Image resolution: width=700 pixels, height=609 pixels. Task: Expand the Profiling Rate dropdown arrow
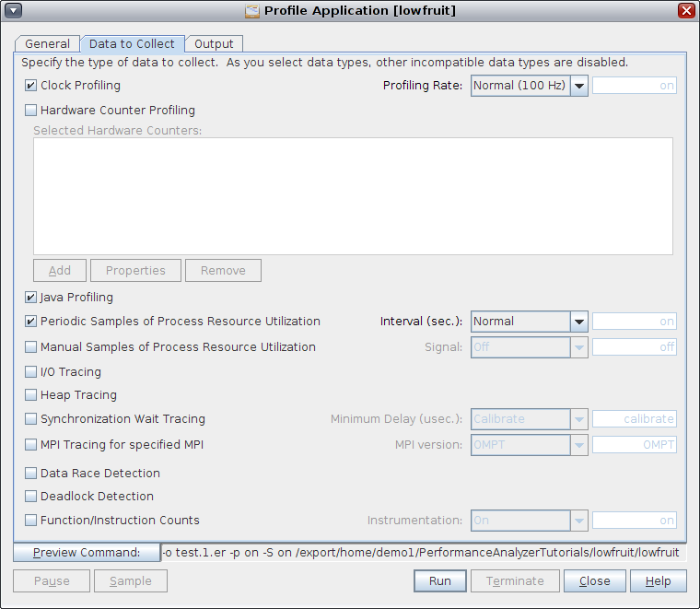[579, 86]
